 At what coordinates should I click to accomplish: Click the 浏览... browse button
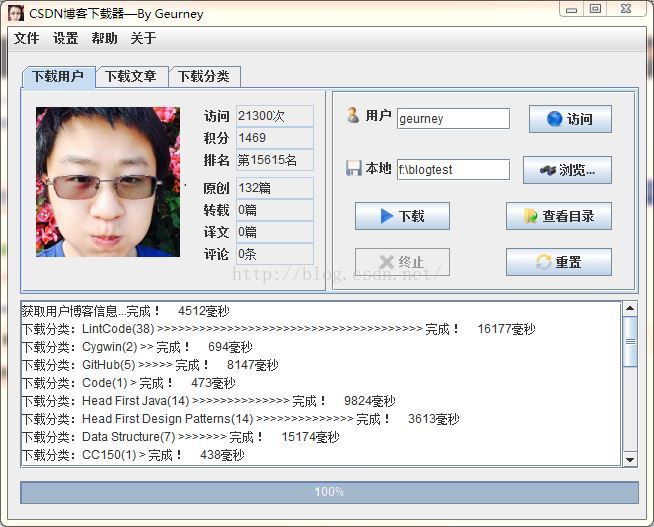pos(567,170)
